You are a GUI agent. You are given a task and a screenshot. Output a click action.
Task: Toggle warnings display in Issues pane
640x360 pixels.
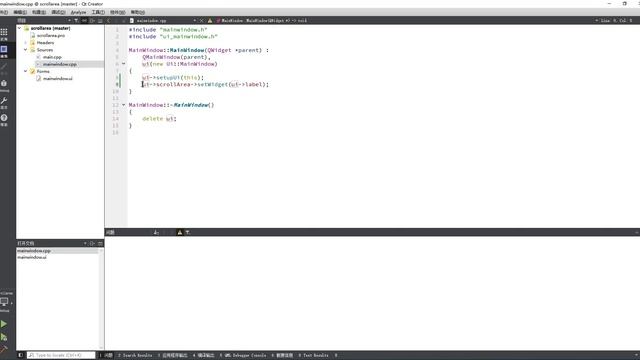(179, 232)
